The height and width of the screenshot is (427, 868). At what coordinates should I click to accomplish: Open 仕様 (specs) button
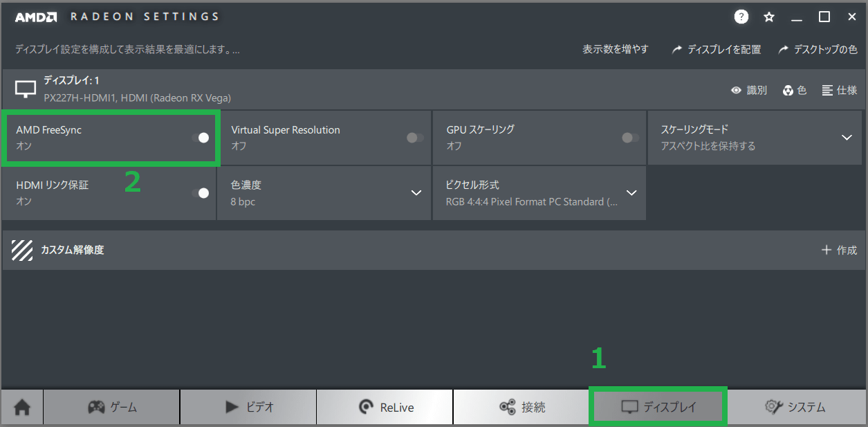[x=840, y=90]
